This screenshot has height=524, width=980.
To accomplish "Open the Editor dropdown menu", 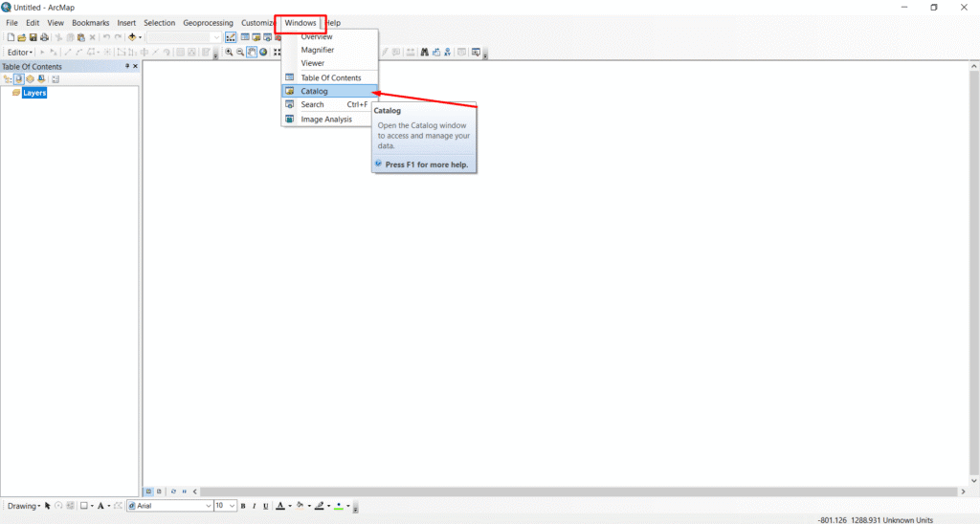I will tap(19, 53).
